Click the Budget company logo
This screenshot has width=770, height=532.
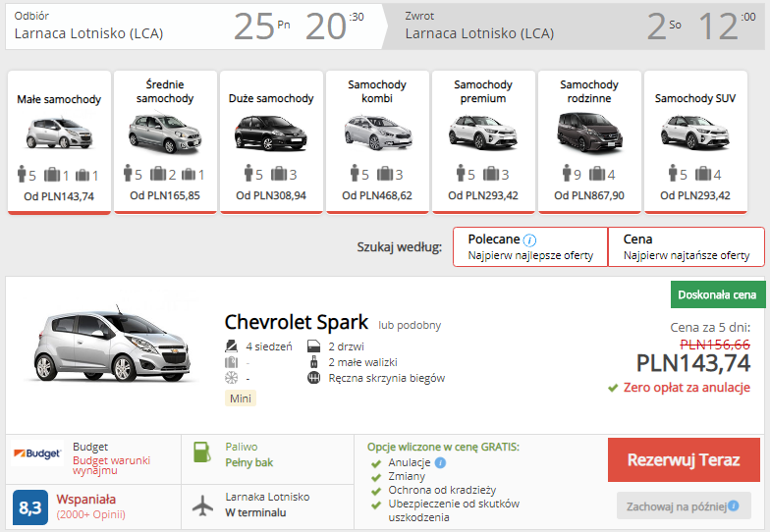click(x=37, y=453)
